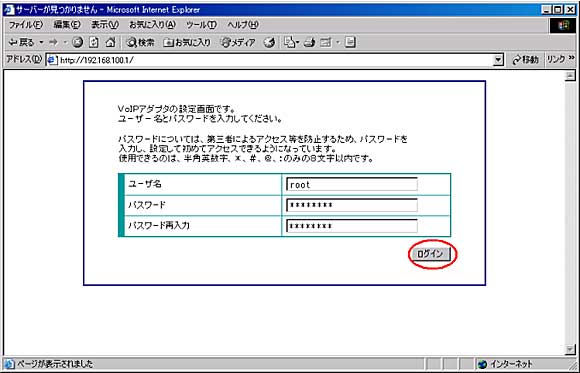Click the Print icon in toolbar

[309, 43]
